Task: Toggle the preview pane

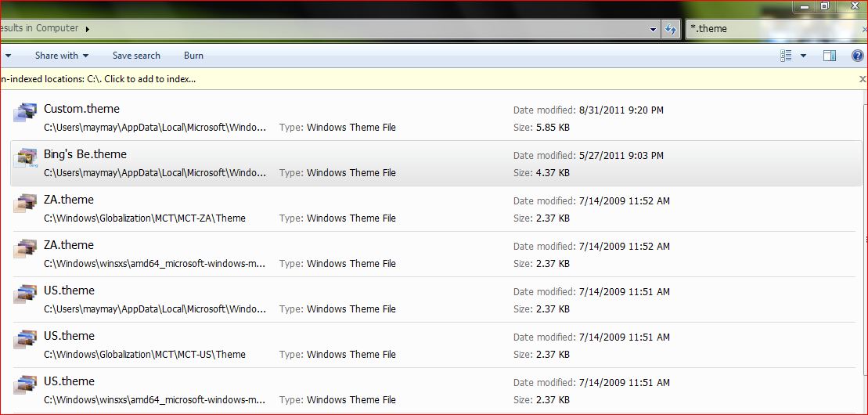Action: (x=829, y=56)
